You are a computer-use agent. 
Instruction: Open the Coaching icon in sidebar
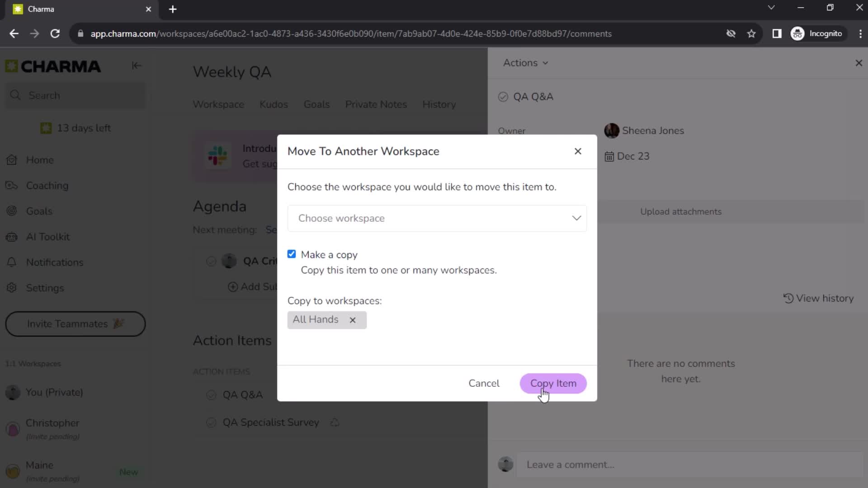[12, 186]
